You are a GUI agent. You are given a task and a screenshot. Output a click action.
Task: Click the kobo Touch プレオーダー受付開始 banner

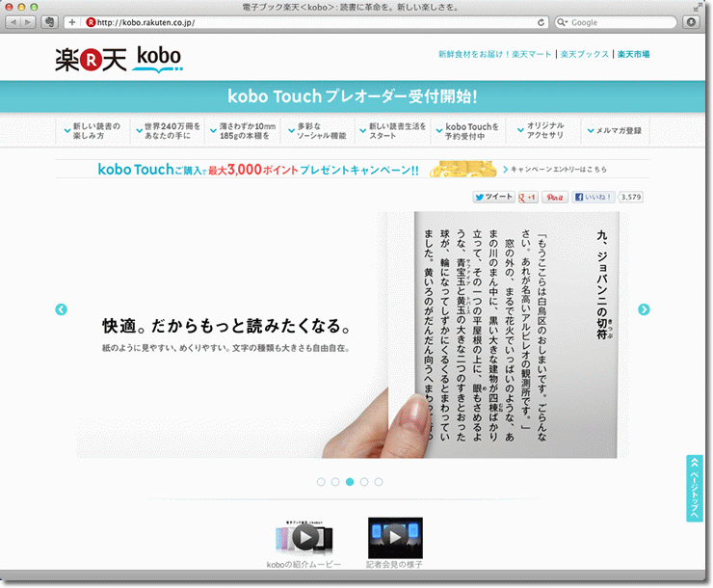(353, 96)
